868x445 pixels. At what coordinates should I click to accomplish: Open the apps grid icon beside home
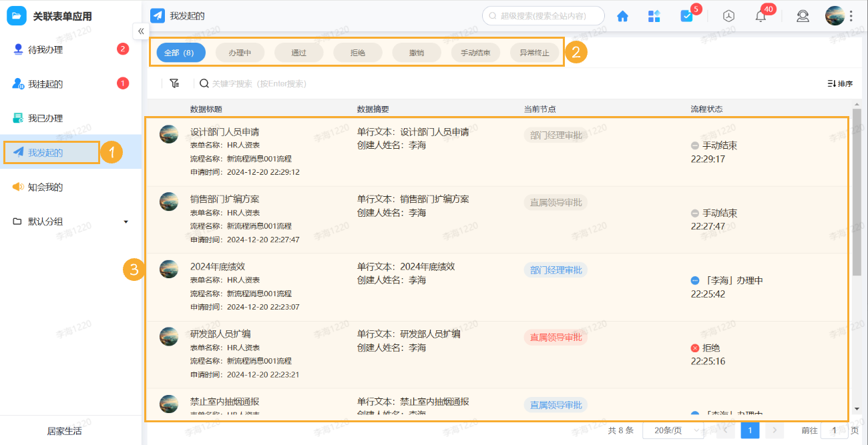[654, 15]
